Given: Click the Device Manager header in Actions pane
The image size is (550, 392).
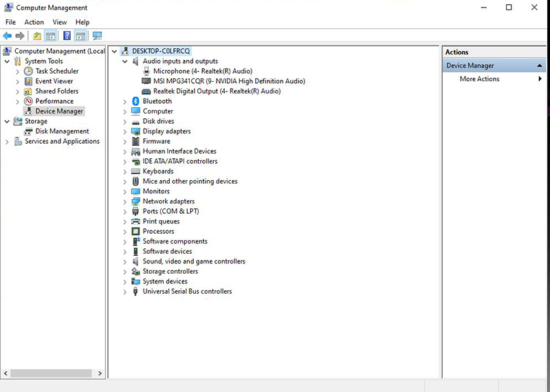Looking at the screenshot, I should point(470,65).
